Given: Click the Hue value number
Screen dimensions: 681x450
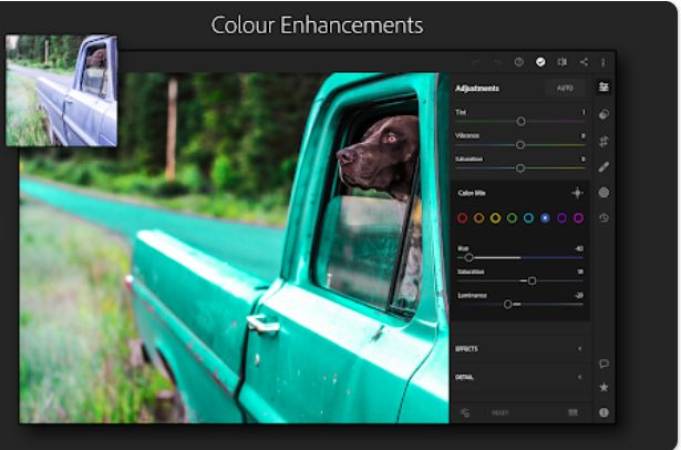Looking at the screenshot, I should point(579,249).
